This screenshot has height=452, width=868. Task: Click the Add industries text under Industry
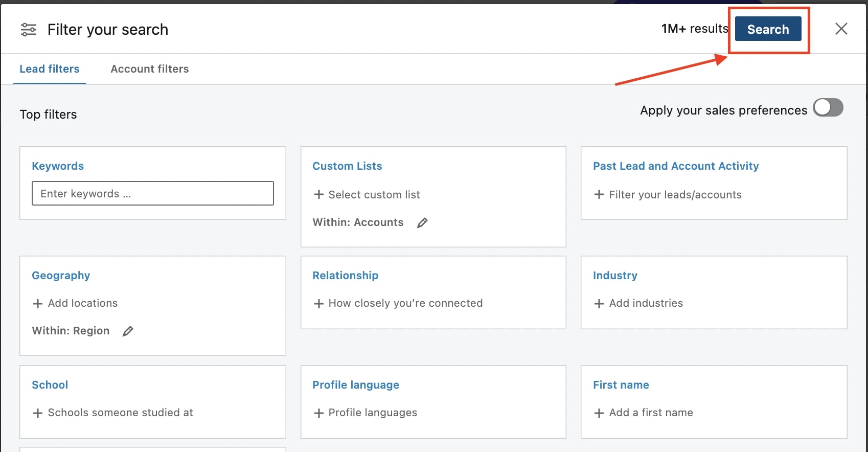tap(646, 303)
